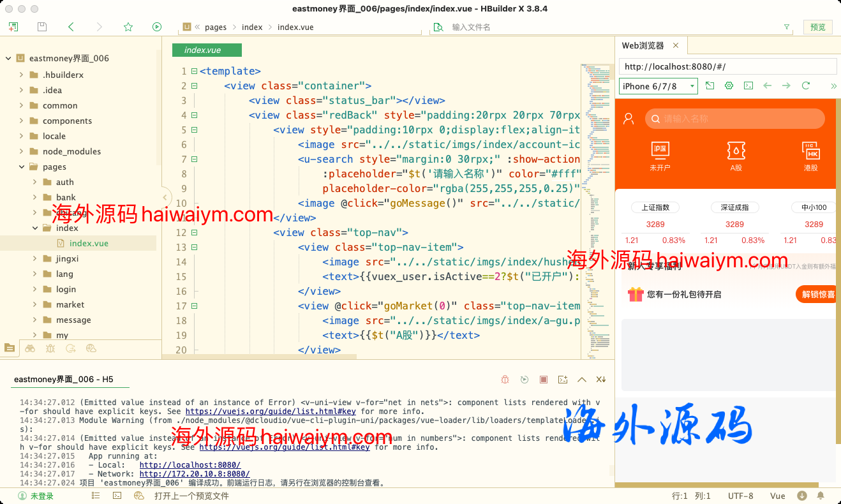Click the 预览 preview button
841x504 pixels.
[817, 27]
